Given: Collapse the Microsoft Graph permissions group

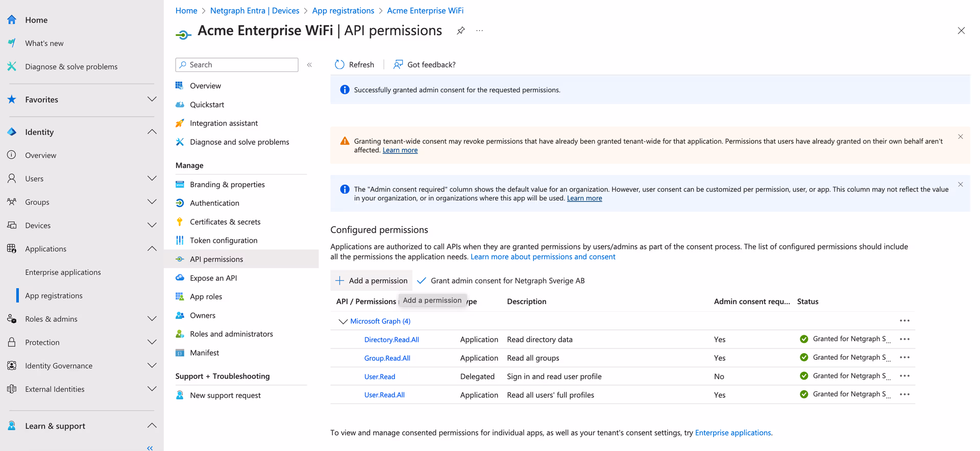Looking at the screenshot, I should (343, 321).
